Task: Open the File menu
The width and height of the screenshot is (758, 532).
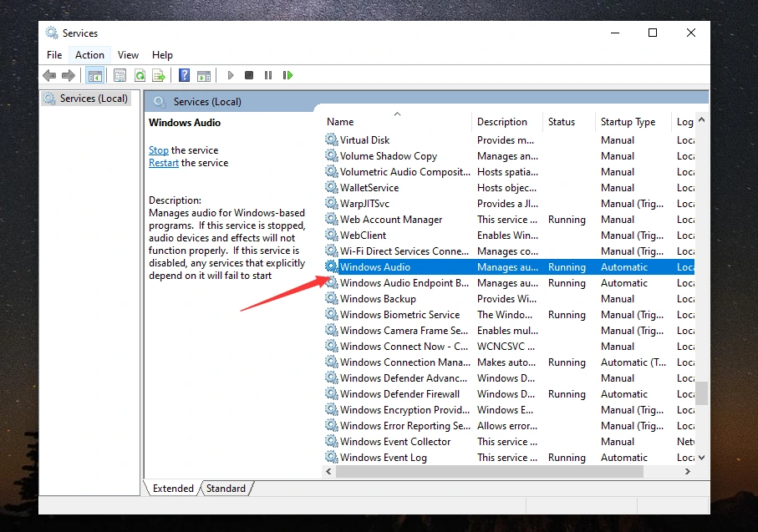Action: 54,55
